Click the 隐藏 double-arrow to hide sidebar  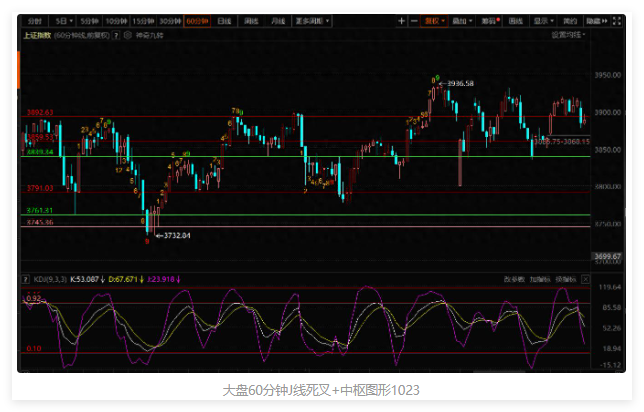coord(597,20)
